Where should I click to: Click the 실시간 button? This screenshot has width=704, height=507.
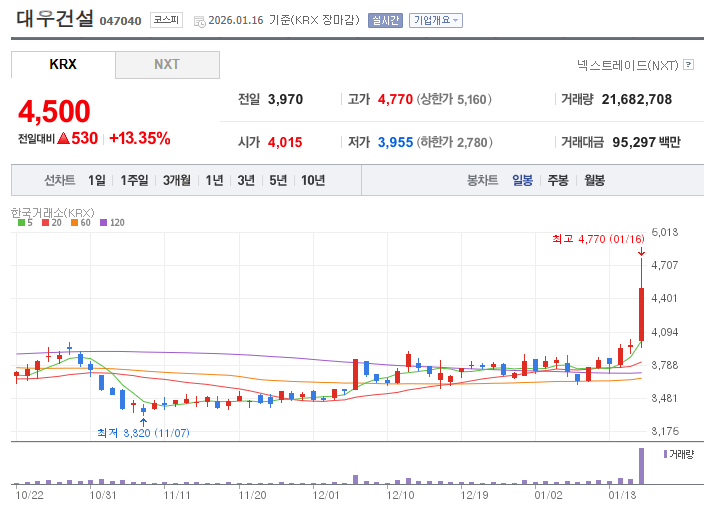click(x=385, y=20)
